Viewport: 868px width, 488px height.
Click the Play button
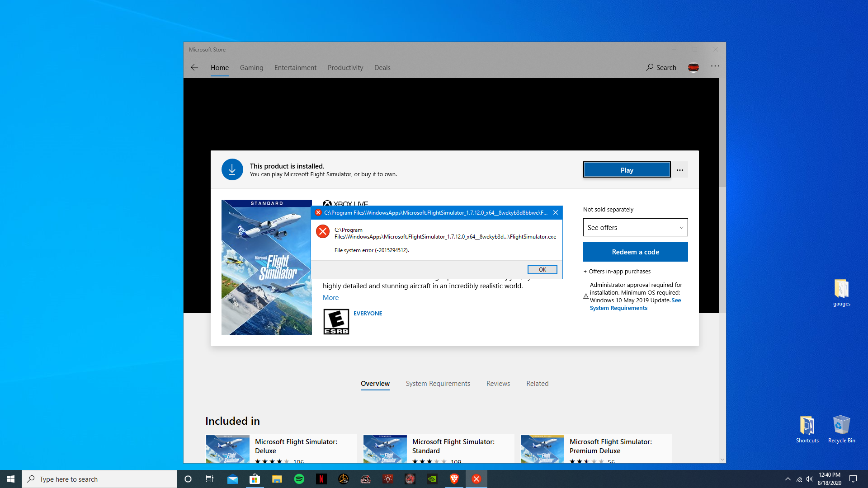[627, 170]
